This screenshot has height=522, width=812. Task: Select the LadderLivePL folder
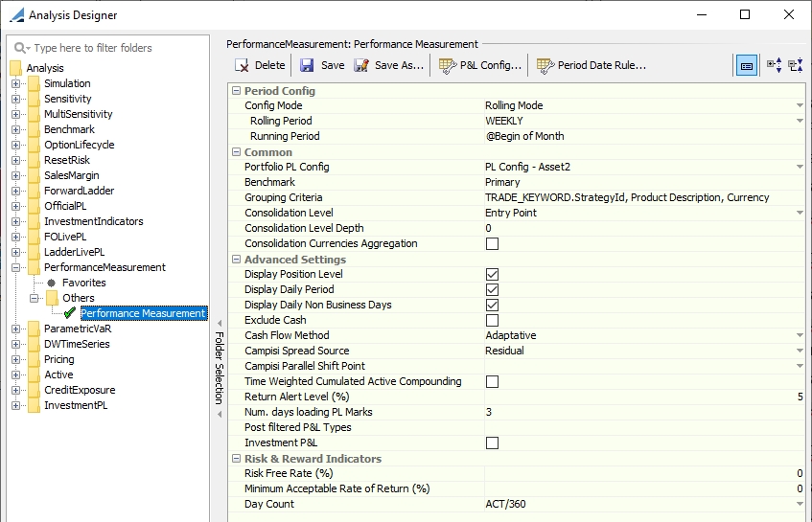pyautogui.click(x=74, y=252)
